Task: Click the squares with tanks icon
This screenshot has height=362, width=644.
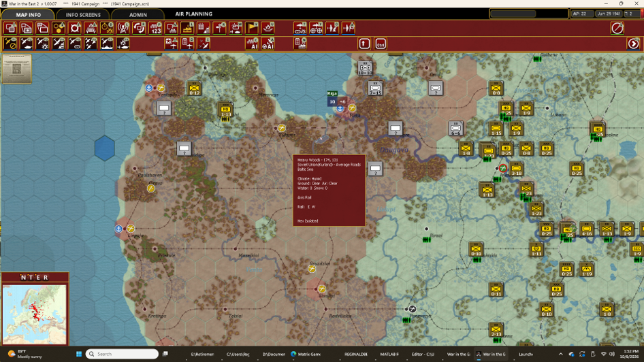Action: point(172,29)
